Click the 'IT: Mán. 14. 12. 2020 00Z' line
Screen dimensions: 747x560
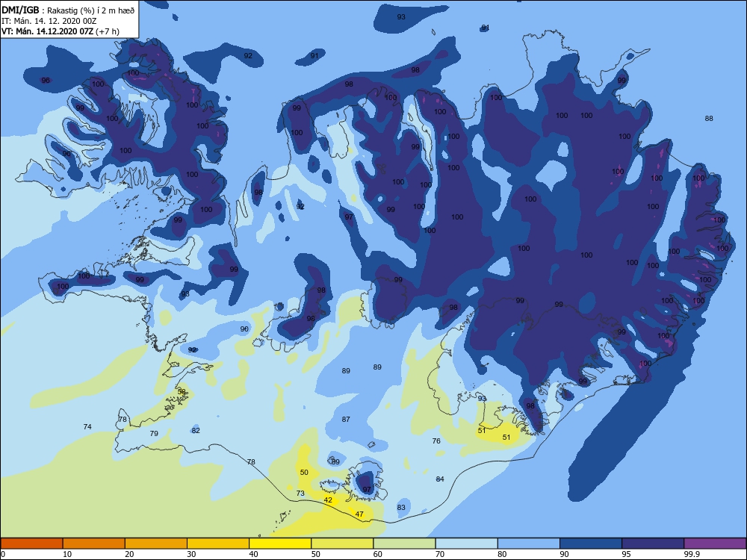pyautogui.click(x=49, y=21)
